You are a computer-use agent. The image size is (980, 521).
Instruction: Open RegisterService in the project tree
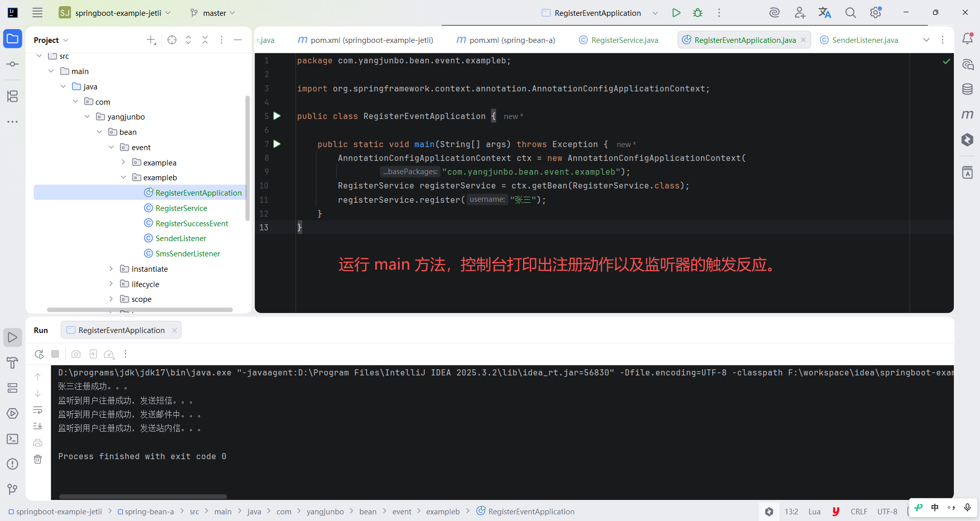(181, 208)
